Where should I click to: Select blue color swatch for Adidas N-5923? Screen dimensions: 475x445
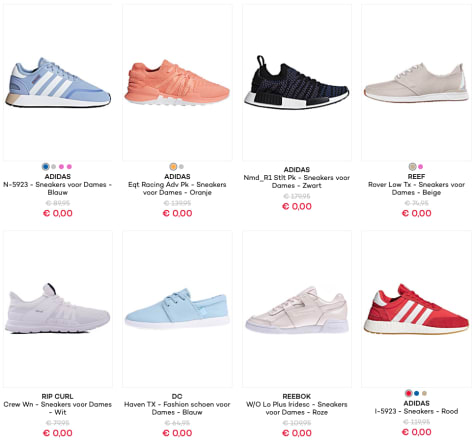pos(46,167)
